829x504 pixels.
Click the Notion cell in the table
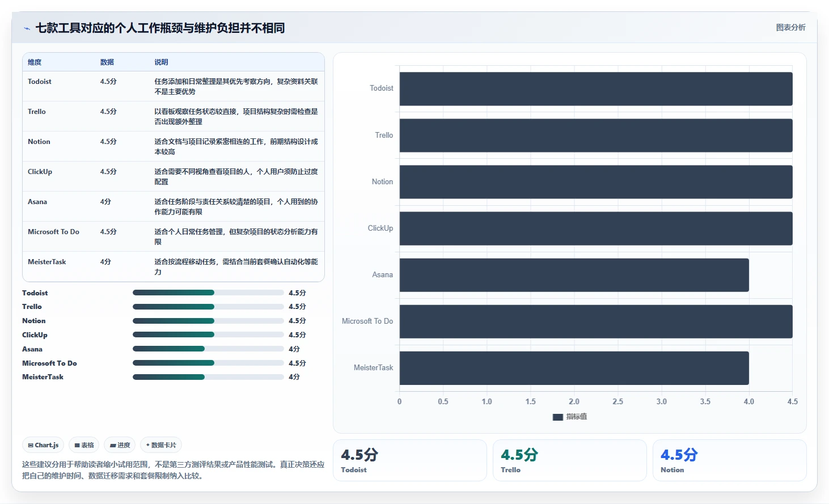(x=39, y=141)
